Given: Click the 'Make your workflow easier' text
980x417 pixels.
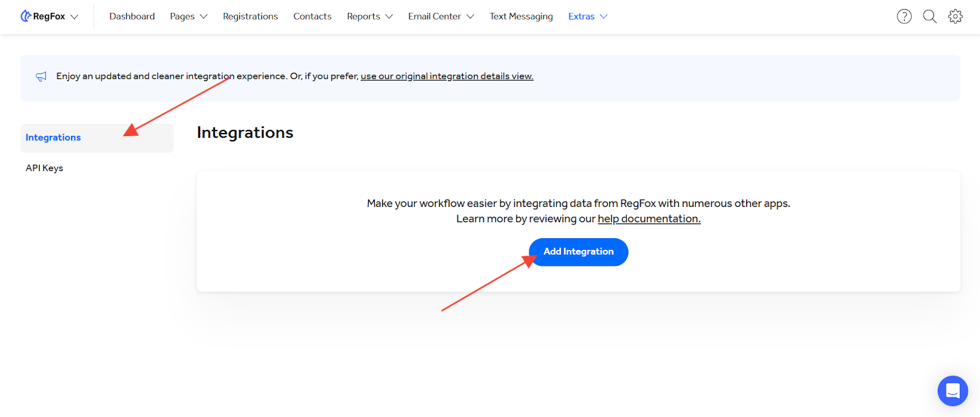Looking at the screenshot, I should (x=578, y=203).
